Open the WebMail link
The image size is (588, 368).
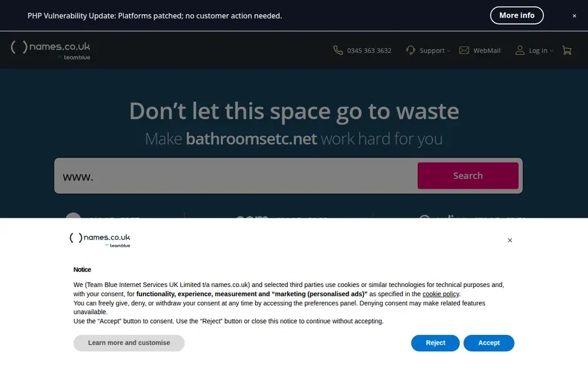click(487, 51)
